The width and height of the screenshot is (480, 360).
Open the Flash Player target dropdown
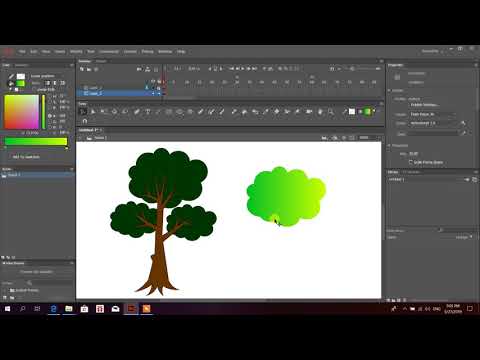[x=433, y=114]
